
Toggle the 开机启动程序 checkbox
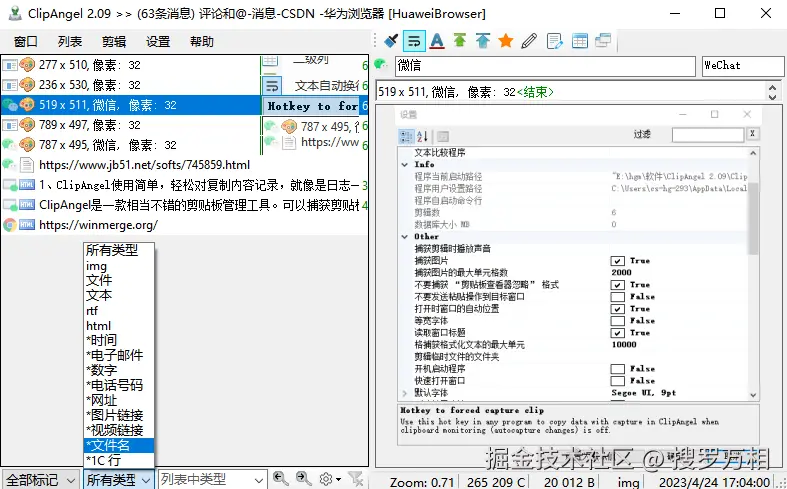click(617, 370)
